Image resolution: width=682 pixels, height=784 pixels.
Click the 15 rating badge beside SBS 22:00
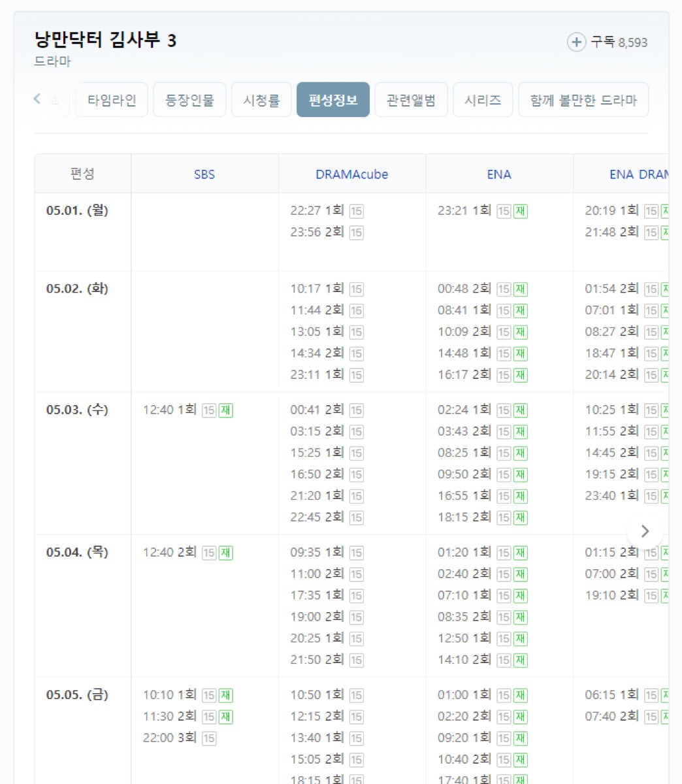(x=209, y=738)
